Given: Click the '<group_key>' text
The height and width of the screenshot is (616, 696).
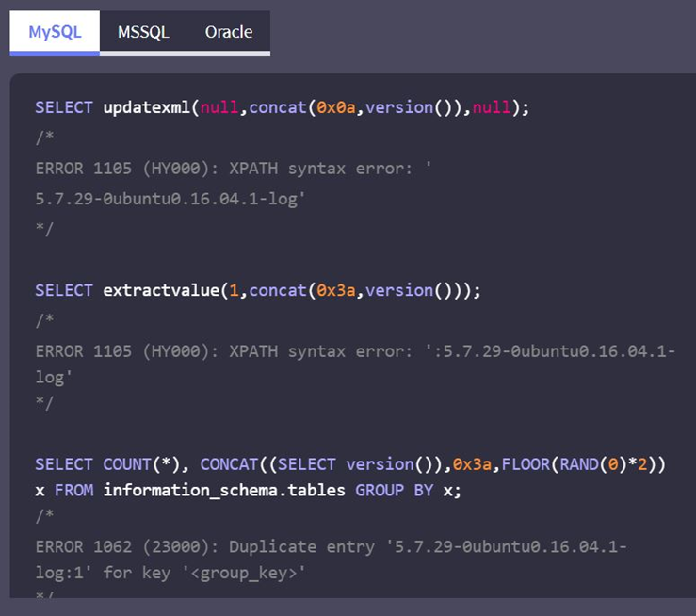Looking at the screenshot, I should (244, 573).
